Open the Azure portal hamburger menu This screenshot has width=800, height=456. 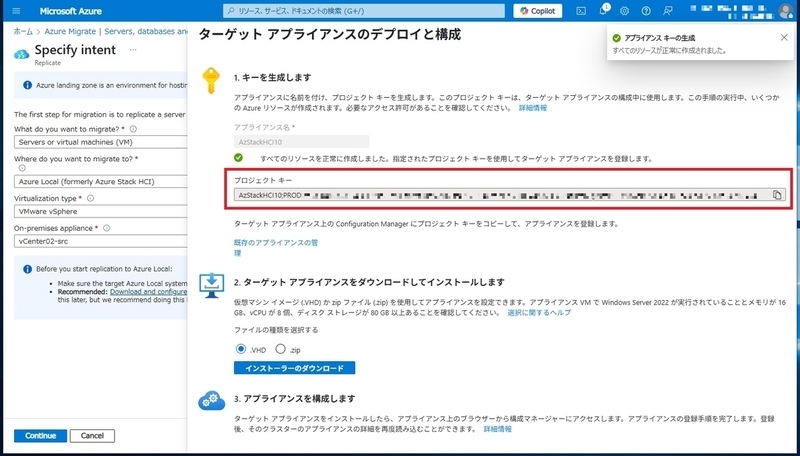tap(16, 11)
